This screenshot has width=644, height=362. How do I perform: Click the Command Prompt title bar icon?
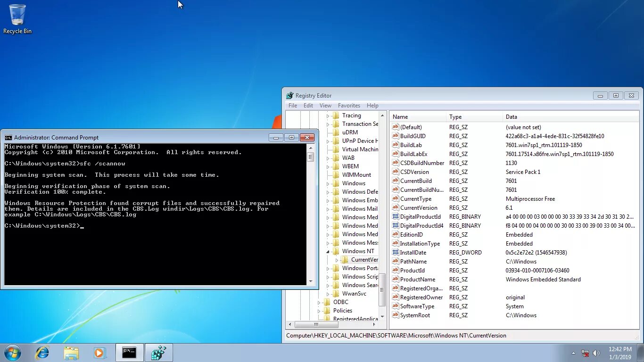tap(8, 138)
